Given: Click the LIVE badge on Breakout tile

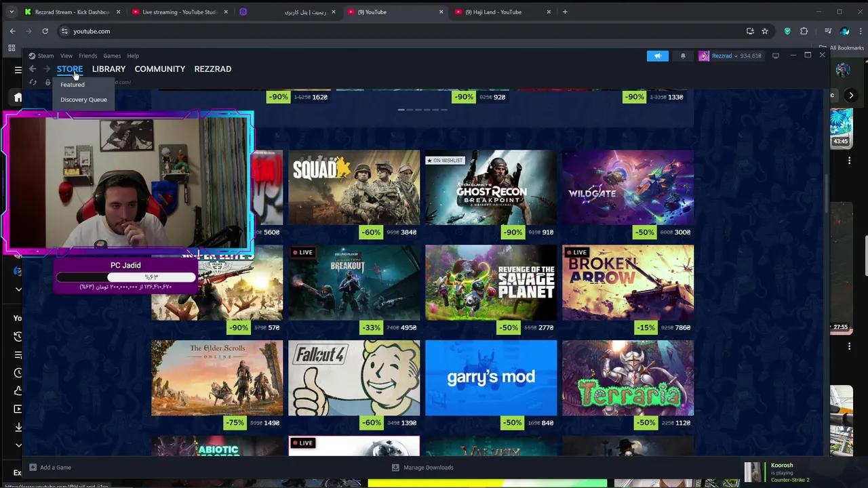Looking at the screenshot, I should [302, 252].
